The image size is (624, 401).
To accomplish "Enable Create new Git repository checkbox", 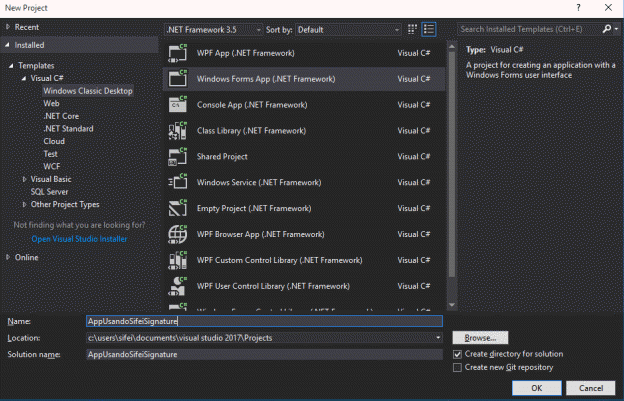I will 457,367.
